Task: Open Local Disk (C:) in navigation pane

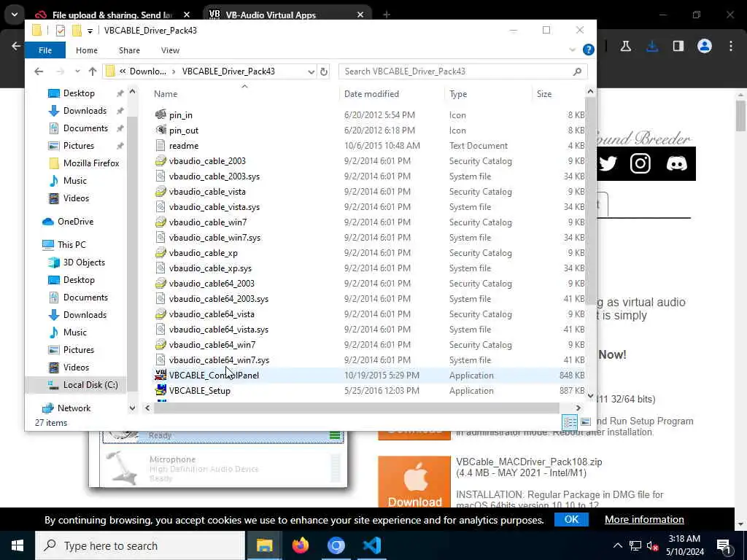Action: 90,385
